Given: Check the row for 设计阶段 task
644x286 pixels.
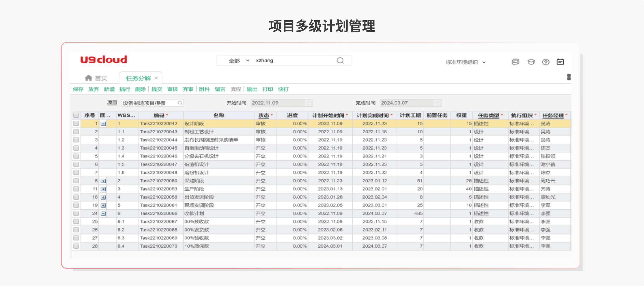Looking at the screenshot, I should pos(76,124).
